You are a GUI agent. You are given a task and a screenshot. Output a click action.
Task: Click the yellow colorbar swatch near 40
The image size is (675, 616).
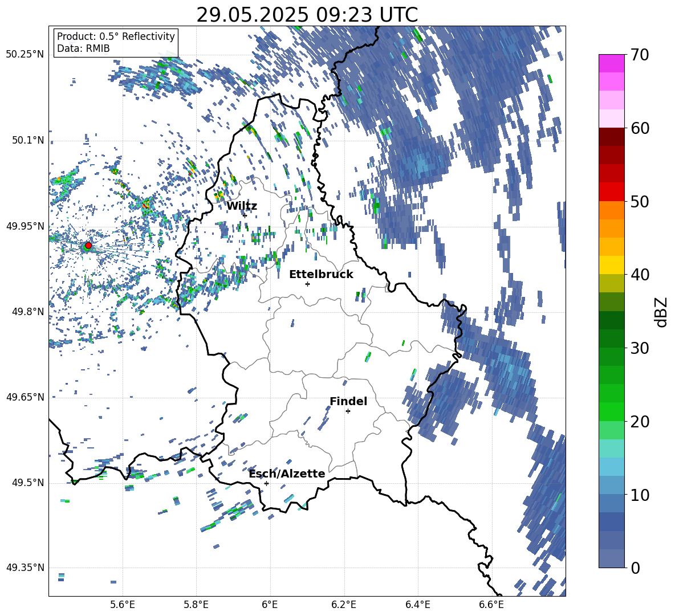(x=611, y=265)
